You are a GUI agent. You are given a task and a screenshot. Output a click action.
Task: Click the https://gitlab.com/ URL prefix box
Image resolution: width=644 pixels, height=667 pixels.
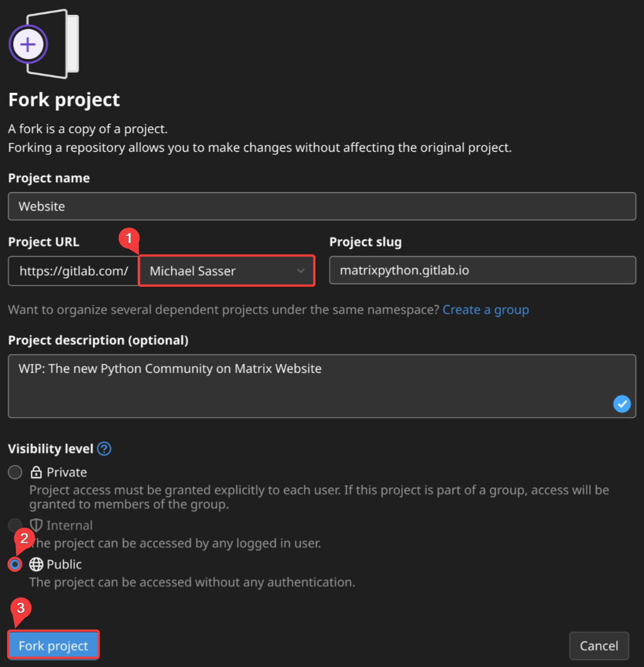pos(73,271)
